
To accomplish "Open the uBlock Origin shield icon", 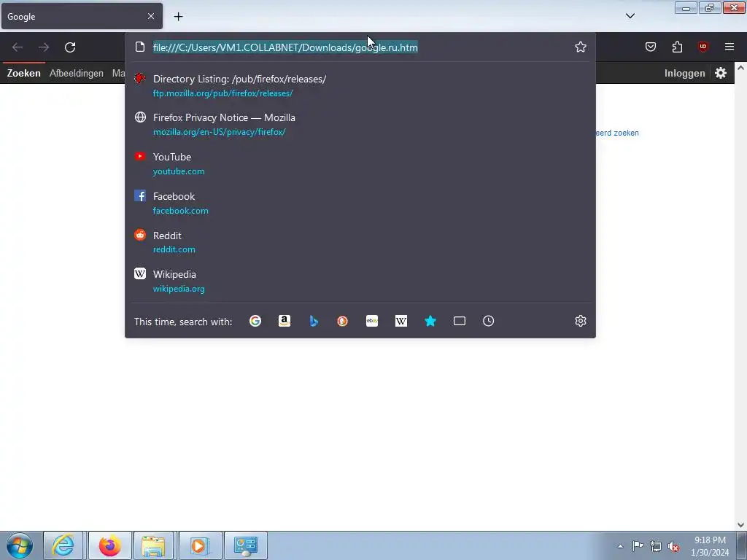I will coord(703,47).
